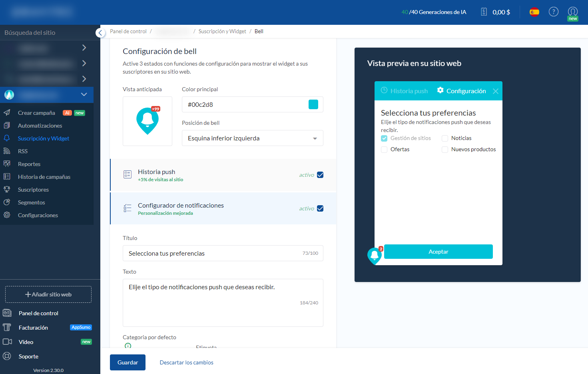Check the Noticias checkbox in preview
The image size is (588, 374).
coord(444,138)
